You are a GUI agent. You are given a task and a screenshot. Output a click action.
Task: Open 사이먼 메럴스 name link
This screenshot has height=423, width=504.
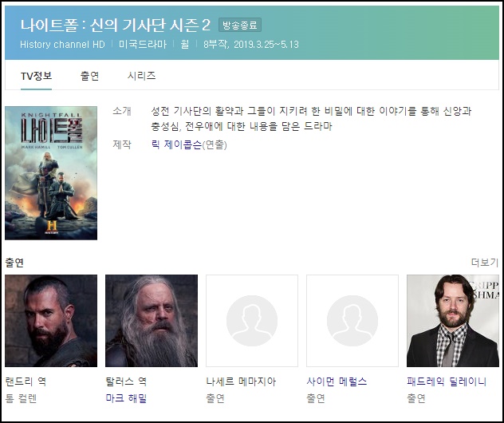coord(338,381)
